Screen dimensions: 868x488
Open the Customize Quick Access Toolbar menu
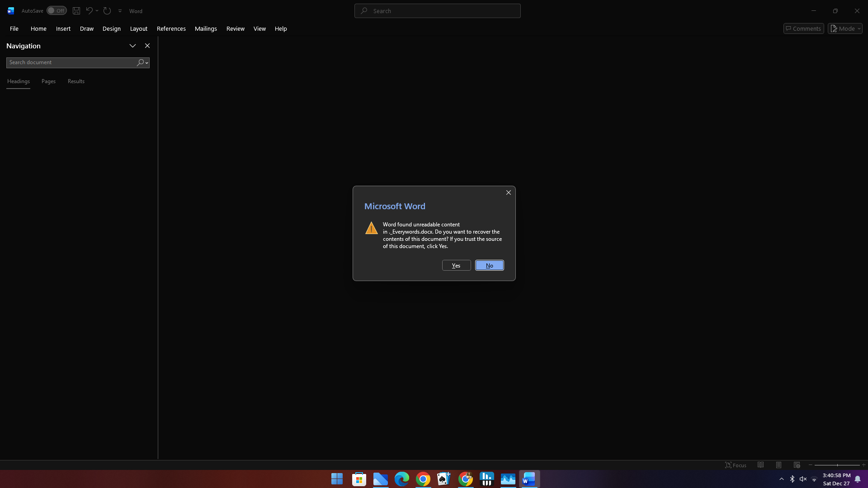pos(120,10)
